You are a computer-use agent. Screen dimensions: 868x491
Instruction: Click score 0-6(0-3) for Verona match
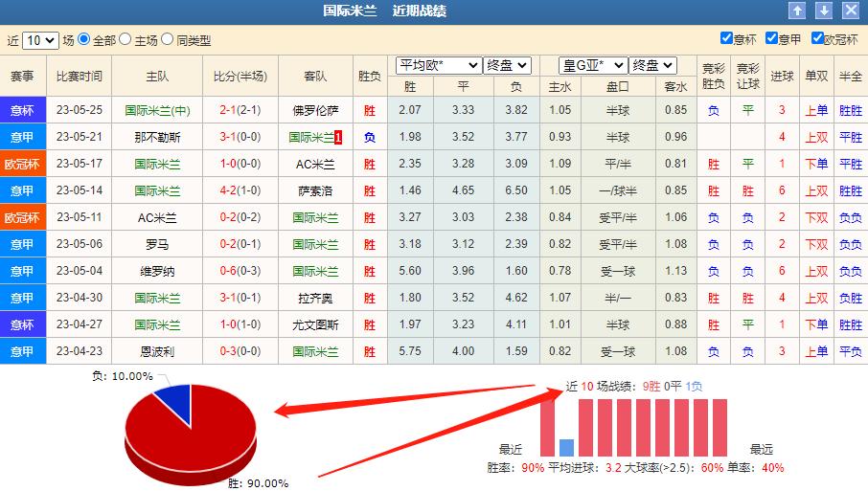point(240,271)
